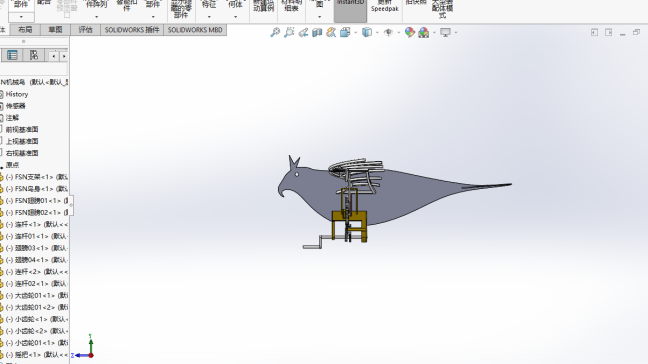
Task: Toggle Large Assembly Mode button
Action: tap(442, 9)
